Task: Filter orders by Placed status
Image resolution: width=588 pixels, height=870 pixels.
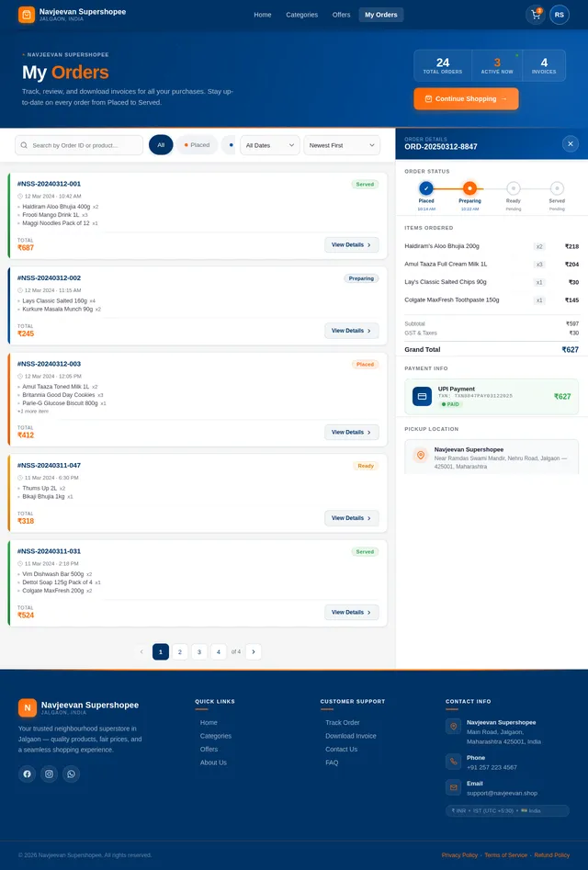Action: [197, 145]
